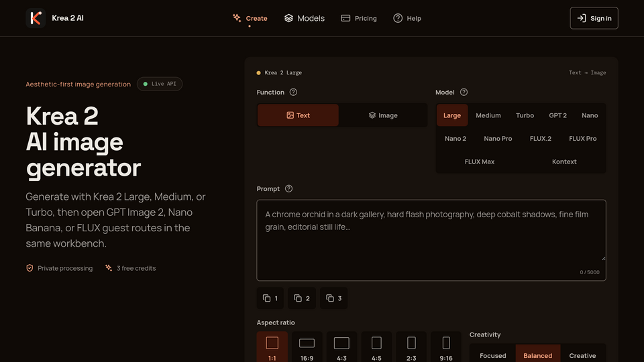The height and width of the screenshot is (362, 644).
Task: Click the 'Aesthetic-first image generation' text
Action: tap(78, 84)
